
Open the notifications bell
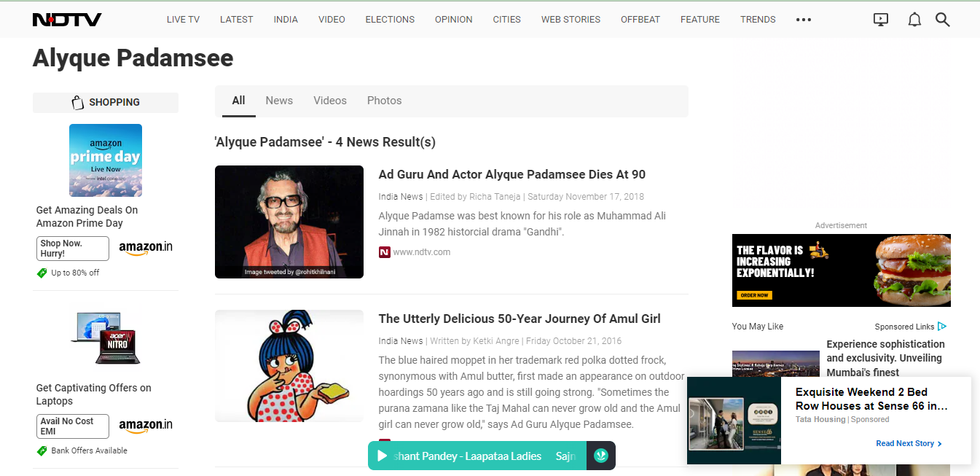tap(914, 20)
